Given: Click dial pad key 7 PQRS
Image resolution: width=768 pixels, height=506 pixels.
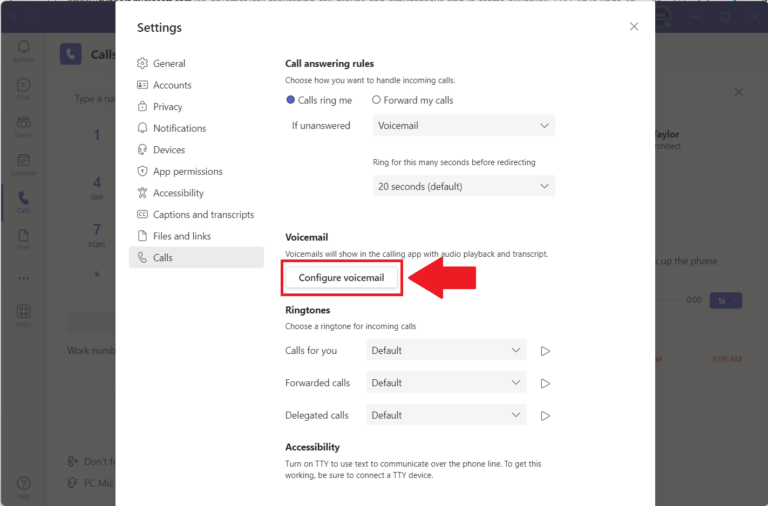Looking at the screenshot, I should pos(97,234).
